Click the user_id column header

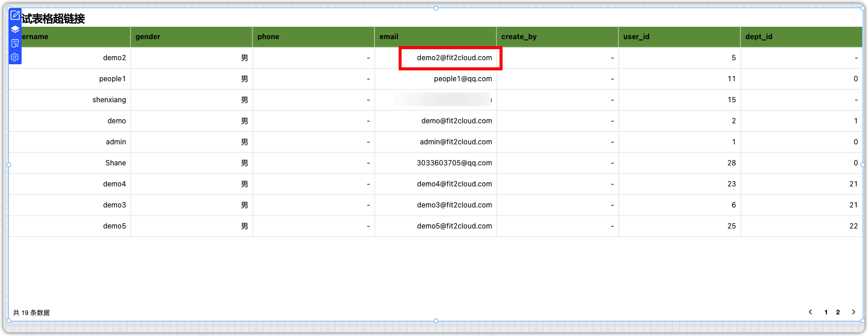(679, 37)
